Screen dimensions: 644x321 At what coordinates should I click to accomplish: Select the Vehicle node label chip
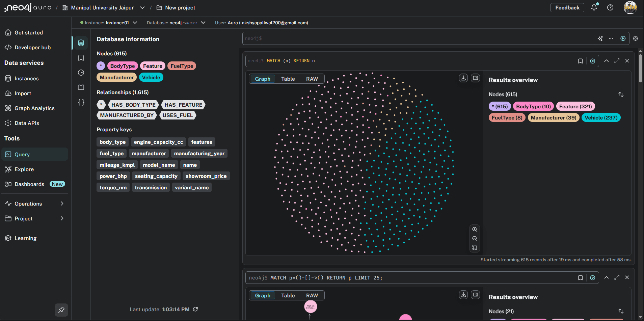tap(151, 77)
